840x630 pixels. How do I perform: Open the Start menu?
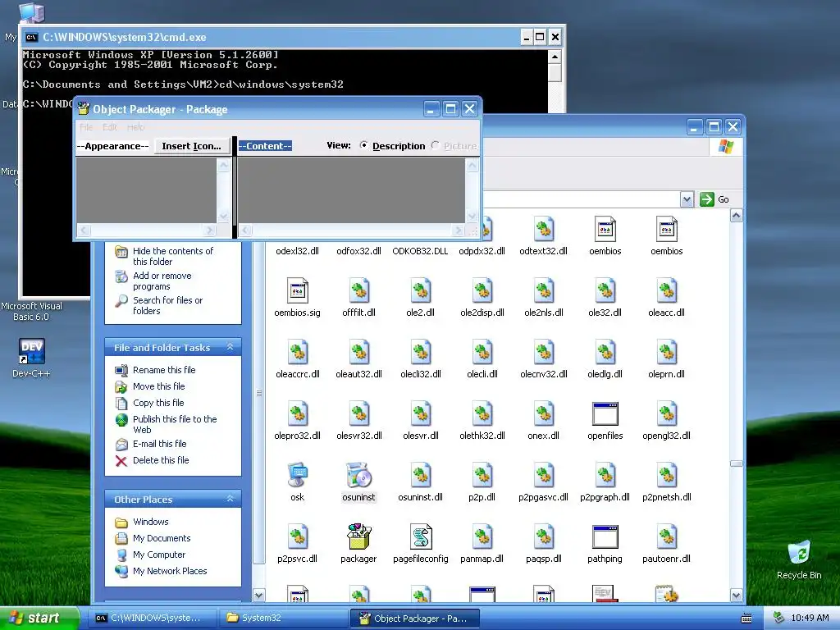click(39, 618)
